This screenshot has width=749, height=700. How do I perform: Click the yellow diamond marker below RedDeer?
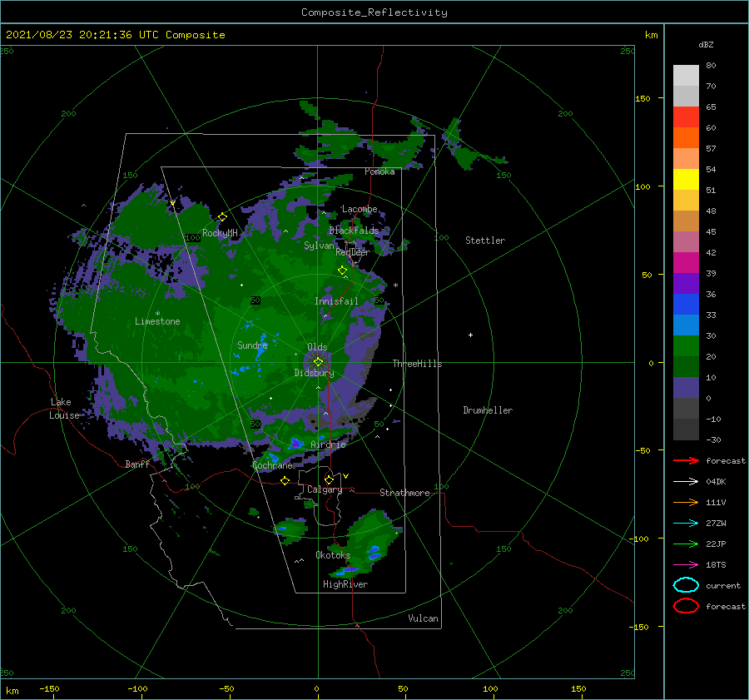pyautogui.click(x=342, y=271)
